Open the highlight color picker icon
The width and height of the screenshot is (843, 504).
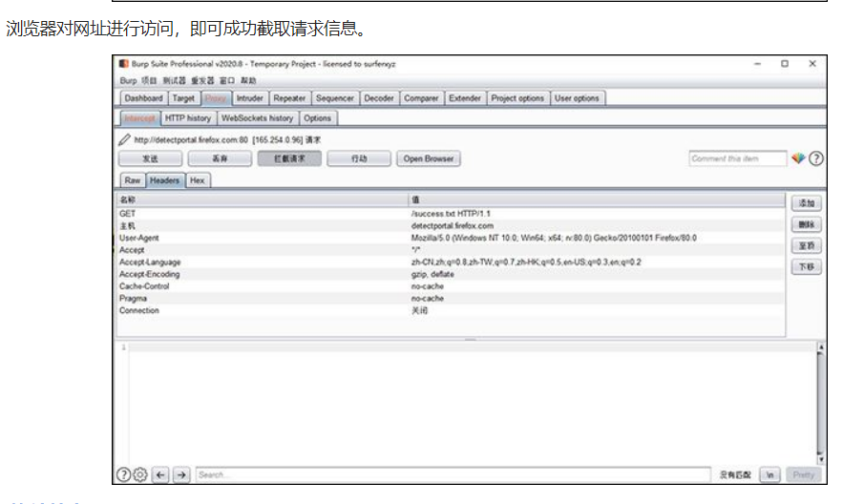(x=798, y=157)
